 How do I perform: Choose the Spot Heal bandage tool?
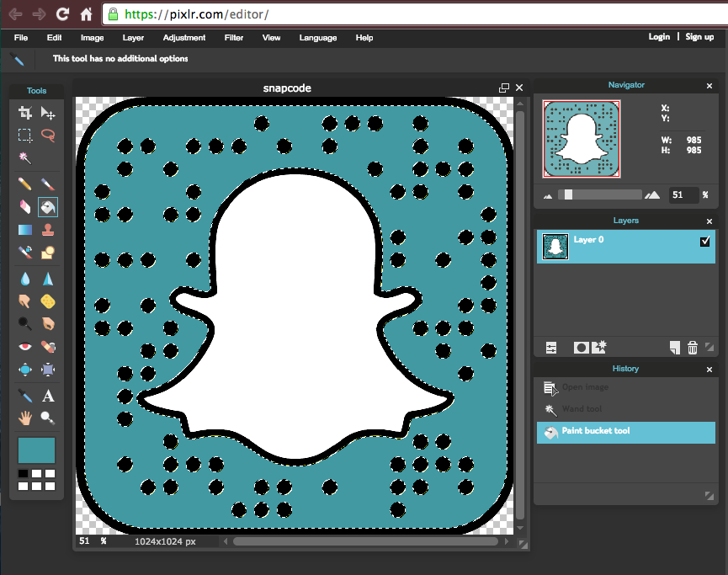[48, 347]
